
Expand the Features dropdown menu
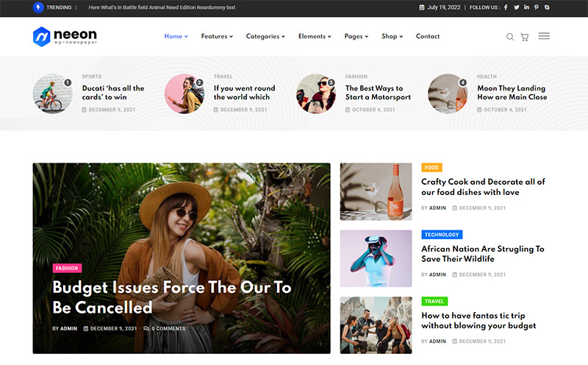217,36
